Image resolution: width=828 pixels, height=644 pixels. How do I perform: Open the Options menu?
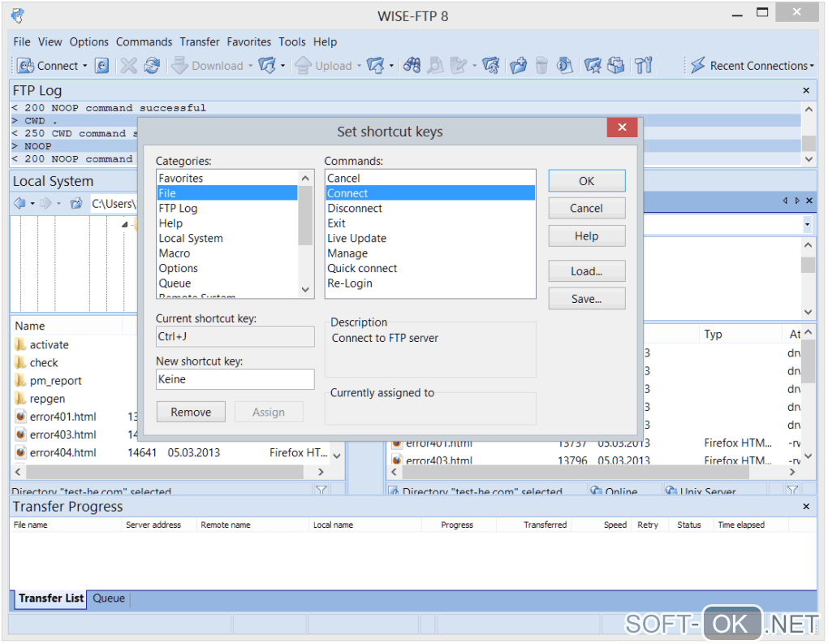coord(88,41)
